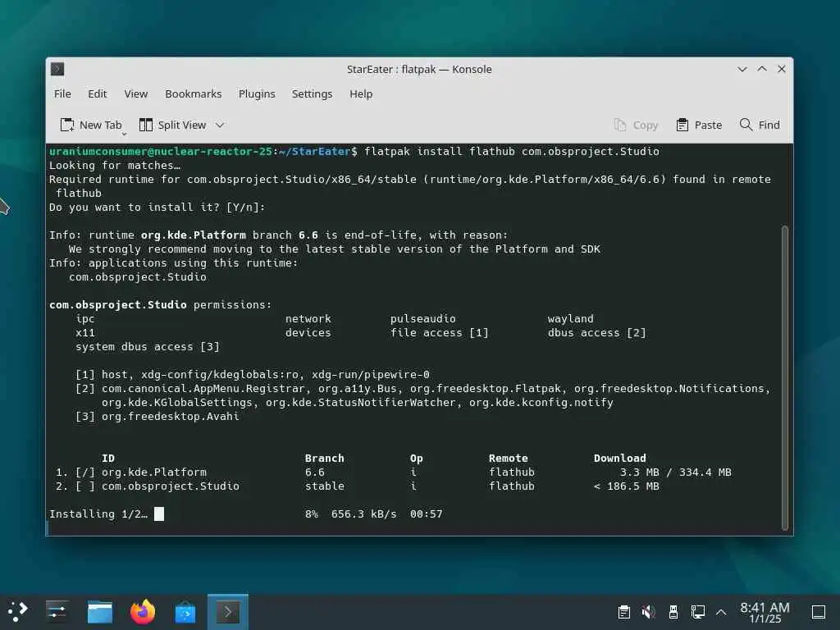
Task: Launch Firefox from the taskbar
Action: (x=143, y=611)
